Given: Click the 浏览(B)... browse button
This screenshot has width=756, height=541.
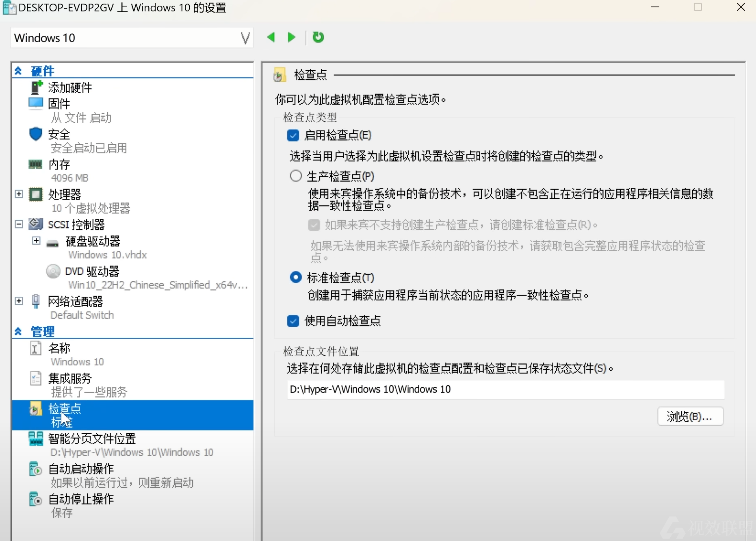Looking at the screenshot, I should click(x=691, y=416).
